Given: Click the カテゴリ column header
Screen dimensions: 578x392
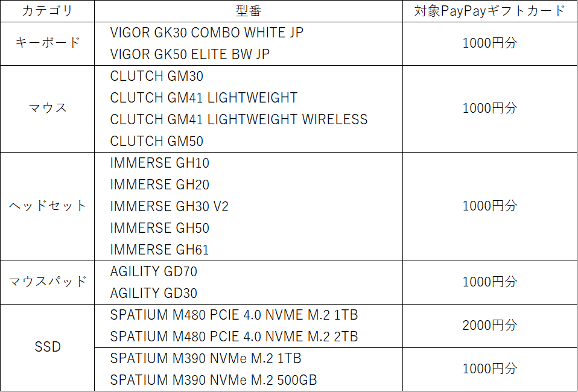Looking at the screenshot, I should pos(48,11).
